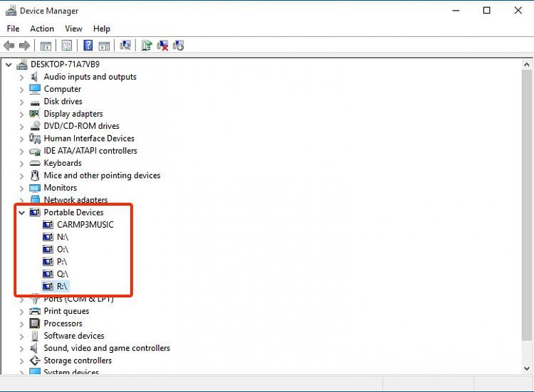Click the IDE ATA/ATAPI controllers icon
This screenshot has width=534, height=392.
coord(35,151)
